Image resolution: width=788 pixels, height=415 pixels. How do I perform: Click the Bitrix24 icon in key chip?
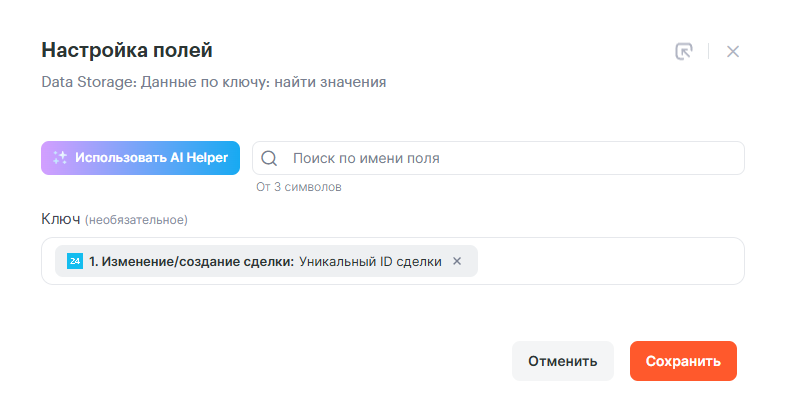tap(75, 261)
